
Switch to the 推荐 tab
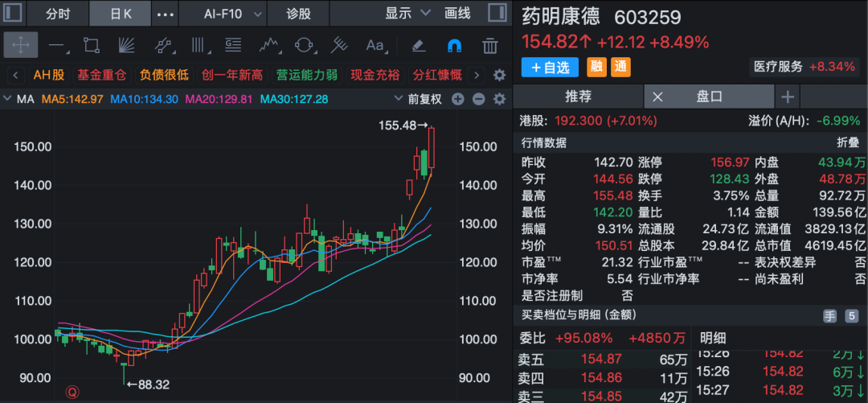click(x=579, y=97)
